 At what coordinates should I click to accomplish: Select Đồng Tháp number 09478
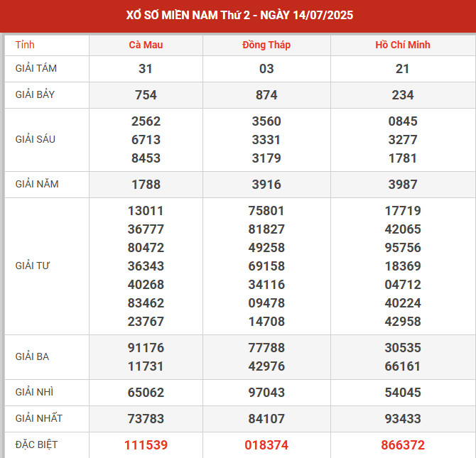[266, 303]
